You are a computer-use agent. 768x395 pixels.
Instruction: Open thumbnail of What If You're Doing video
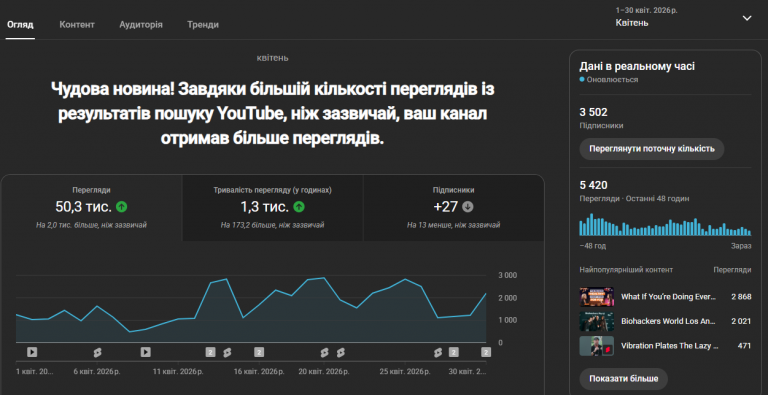[x=597, y=297]
